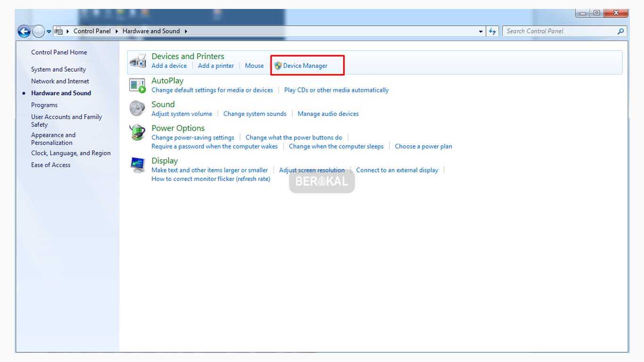Click Adjust screen resolution link

pos(312,170)
